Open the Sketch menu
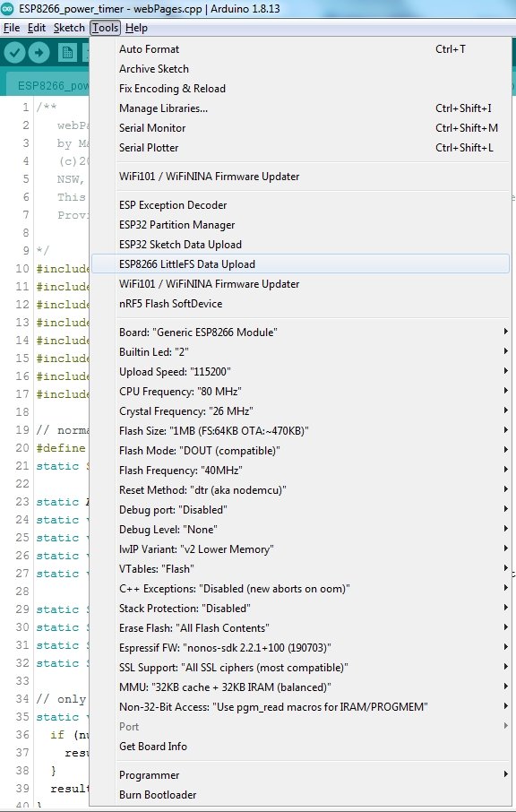The height and width of the screenshot is (812, 516). [69, 28]
